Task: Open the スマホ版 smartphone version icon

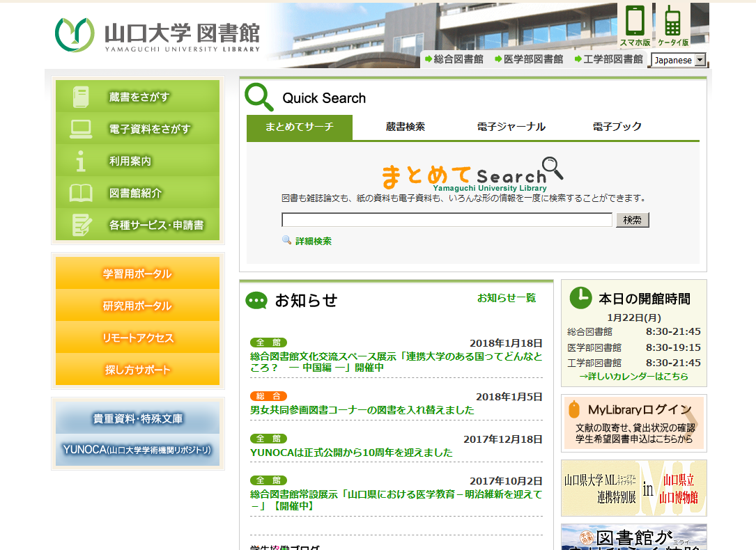Action: tap(635, 24)
